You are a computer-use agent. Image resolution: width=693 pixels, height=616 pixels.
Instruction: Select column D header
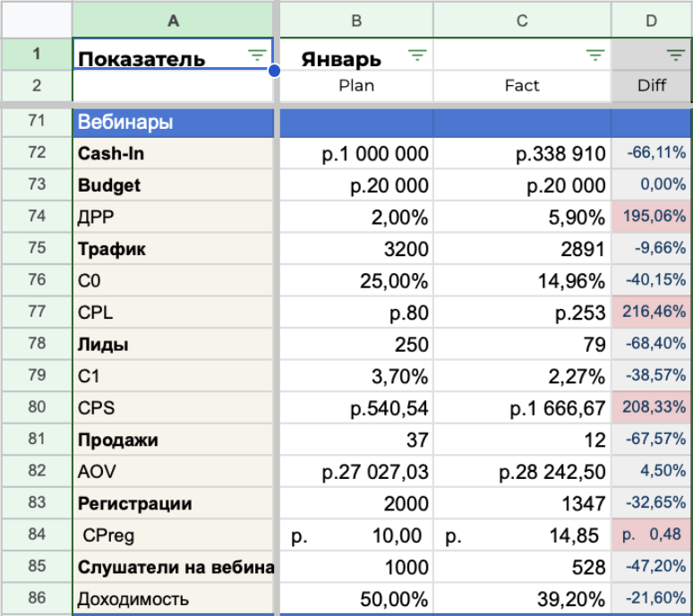pos(652,21)
